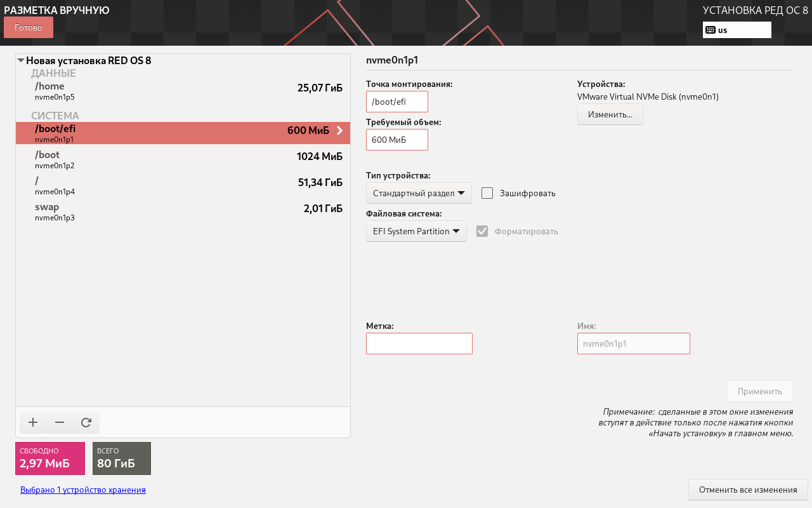Toggle the 'Зашифровать' encrypt checkbox

(x=487, y=193)
